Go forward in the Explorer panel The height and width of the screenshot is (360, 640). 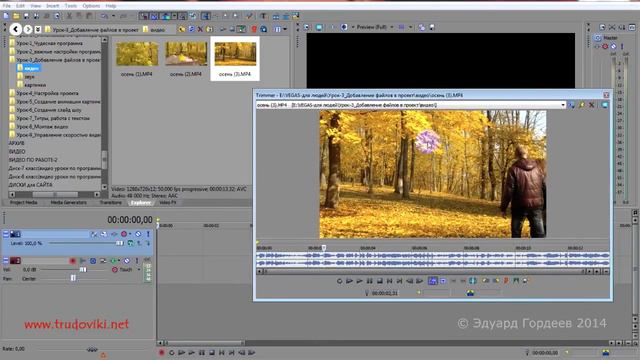27,29
